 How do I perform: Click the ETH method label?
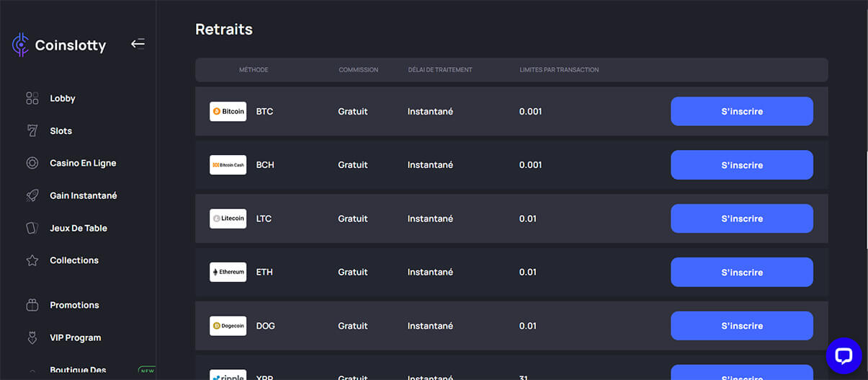[264, 272]
